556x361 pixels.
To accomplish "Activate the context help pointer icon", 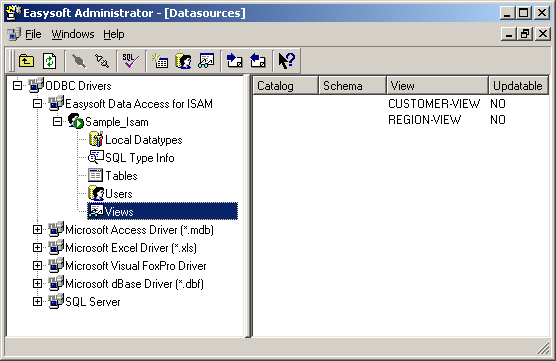I will 287,61.
